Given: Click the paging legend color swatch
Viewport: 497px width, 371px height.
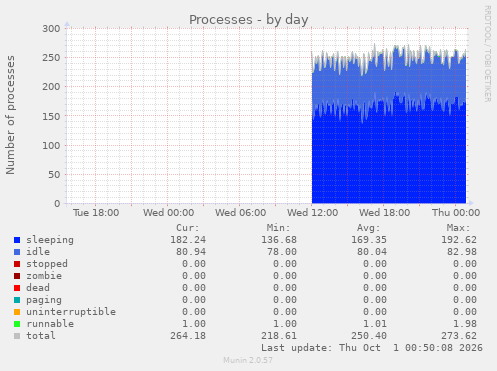Looking at the screenshot, I should [17, 300].
